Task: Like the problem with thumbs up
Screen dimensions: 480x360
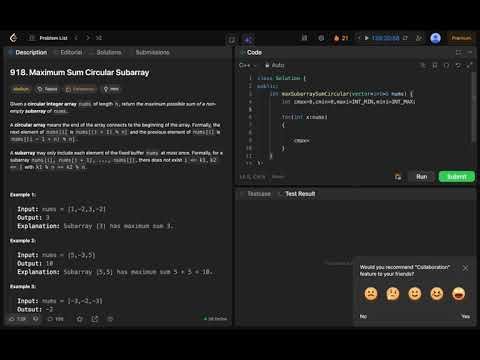Action: 17,319
